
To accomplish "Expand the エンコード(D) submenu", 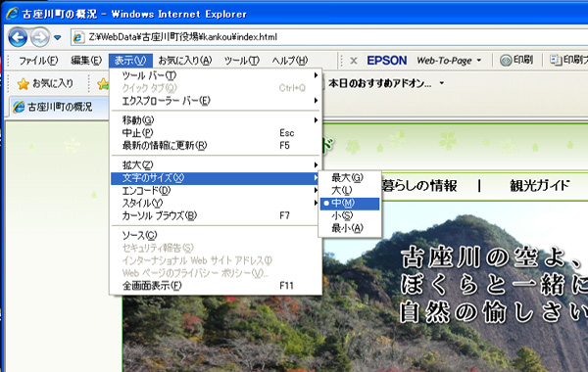I will click(216, 191).
